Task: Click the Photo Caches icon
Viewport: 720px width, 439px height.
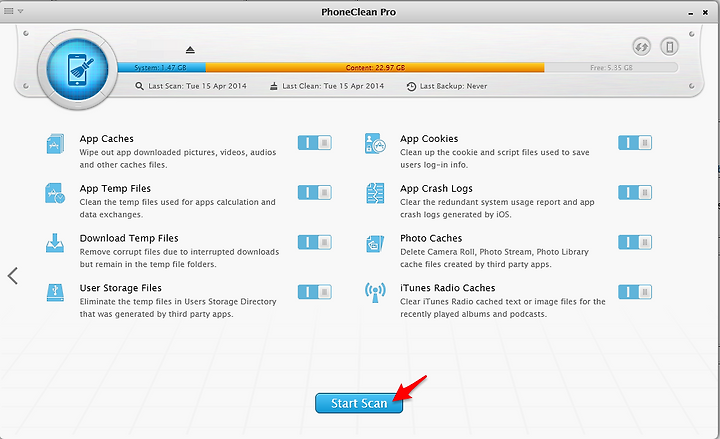Action: pos(375,243)
